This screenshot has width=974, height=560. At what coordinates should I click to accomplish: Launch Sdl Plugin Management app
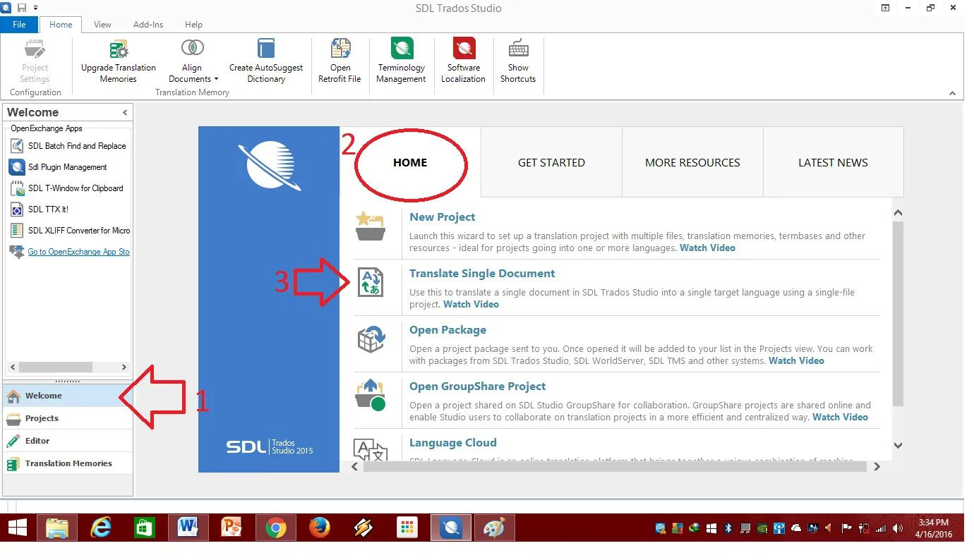69,167
